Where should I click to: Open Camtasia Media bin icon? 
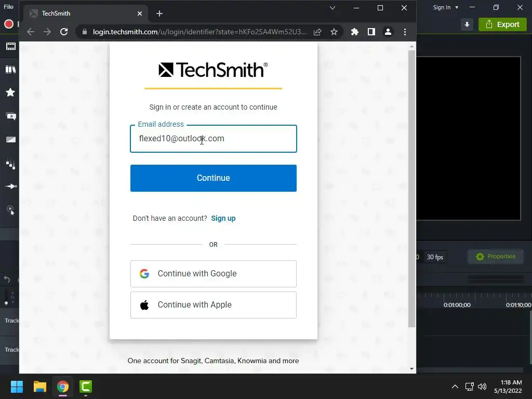[10, 46]
